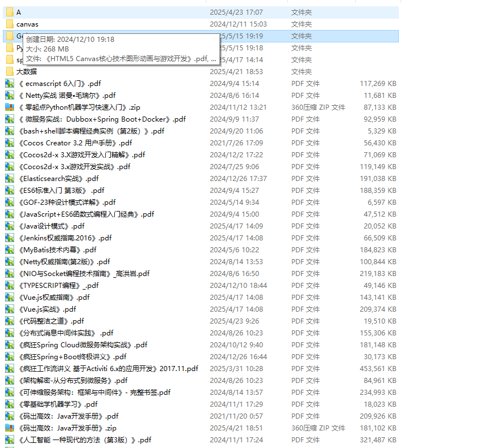This screenshot has height=448, width=495.
Task: Click PDF 文件 type of 代码整洁之道 row
Action: (305, 321)
